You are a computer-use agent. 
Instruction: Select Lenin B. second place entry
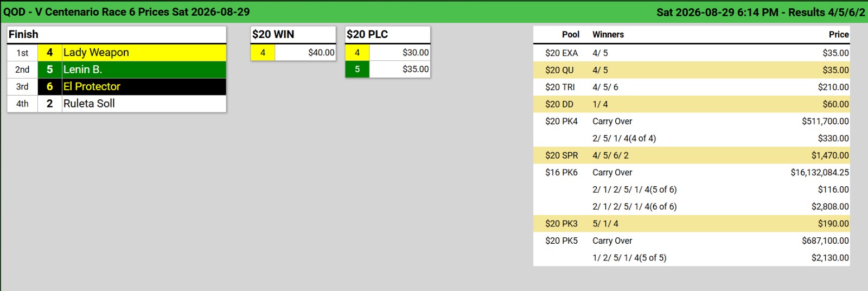coord(117,69)
